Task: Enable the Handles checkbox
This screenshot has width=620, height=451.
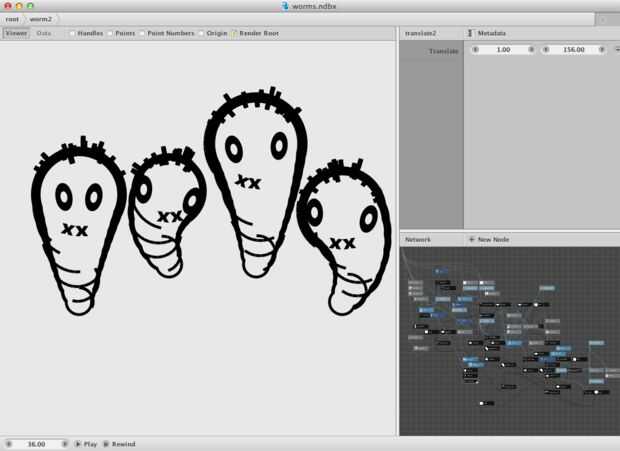Action: pos(72,34)
